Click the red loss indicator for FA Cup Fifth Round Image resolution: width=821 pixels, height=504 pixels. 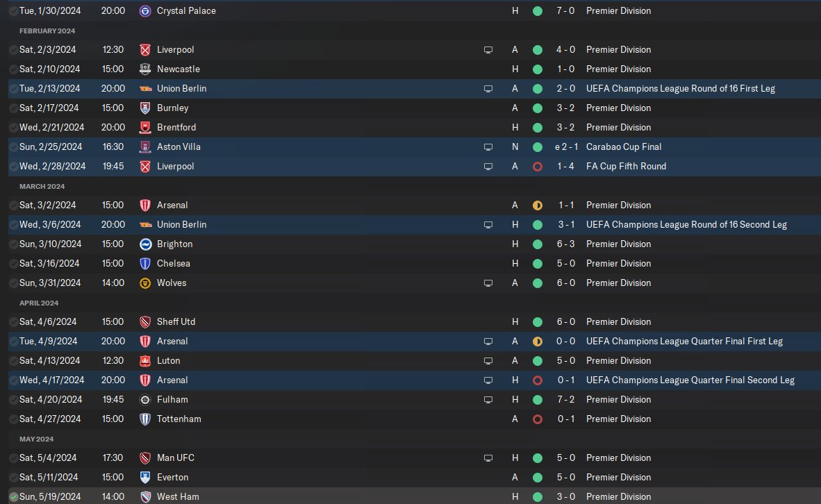pyautogui.click(x=537, y=167)
